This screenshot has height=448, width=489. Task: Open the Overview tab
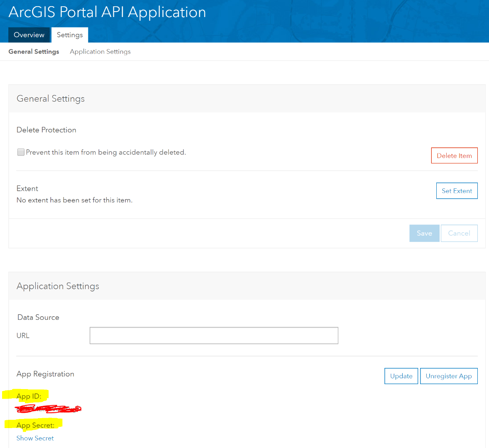pyautogui.click(x=29, y=35)
